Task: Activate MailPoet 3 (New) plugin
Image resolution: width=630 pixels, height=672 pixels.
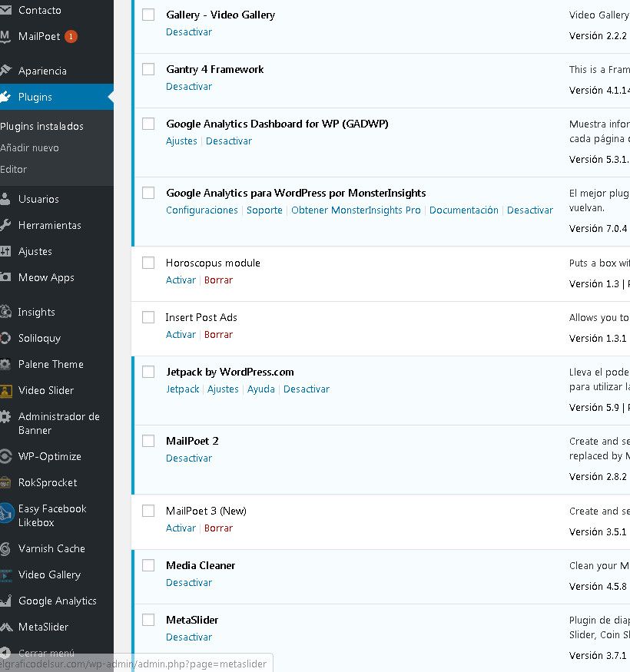Action: [181, 528]
